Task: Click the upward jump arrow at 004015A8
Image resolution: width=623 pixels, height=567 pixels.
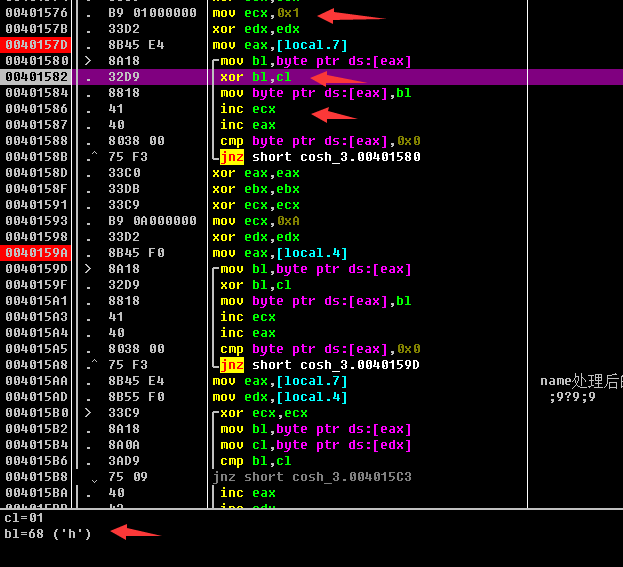Action: pos(92,365)
